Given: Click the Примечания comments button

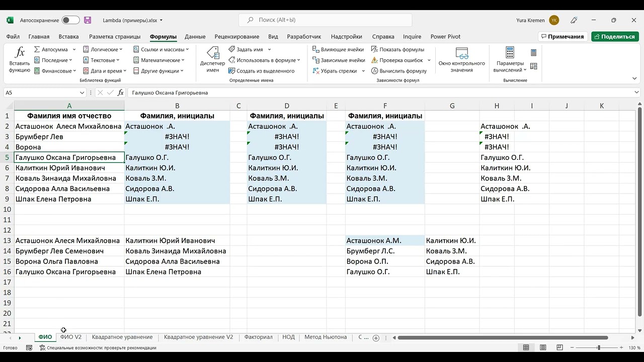Looking at the screenshot, I should point(563,37).
